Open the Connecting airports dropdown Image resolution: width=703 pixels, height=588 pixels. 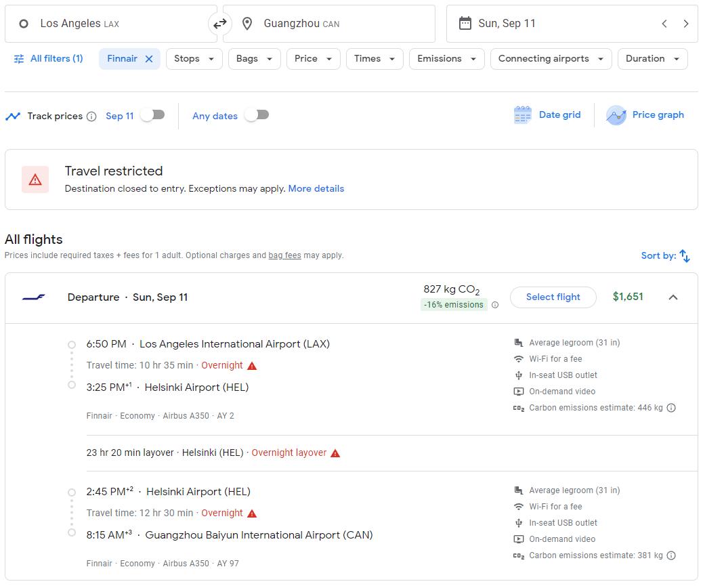[551, 59]
